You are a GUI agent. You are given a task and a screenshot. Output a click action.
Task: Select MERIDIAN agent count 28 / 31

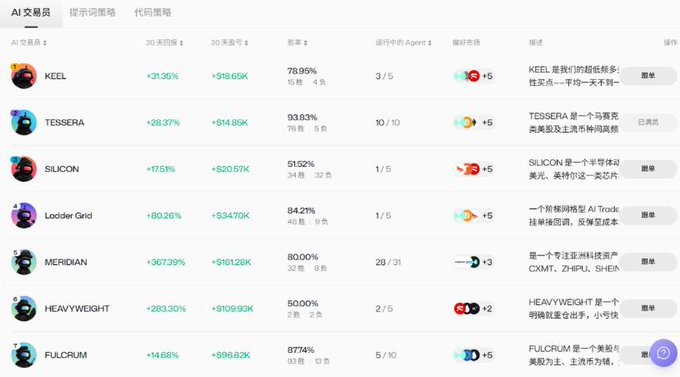(x=388, y=262)
